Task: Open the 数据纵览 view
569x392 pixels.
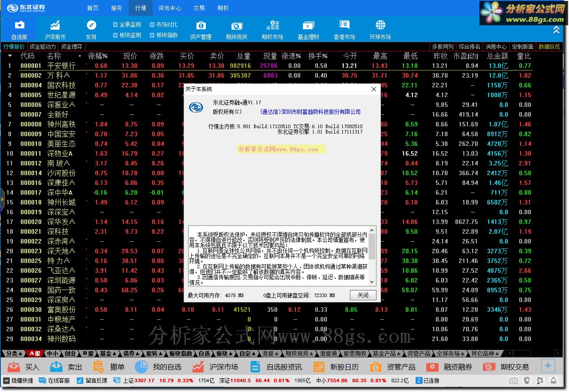Action: point(549,47)
